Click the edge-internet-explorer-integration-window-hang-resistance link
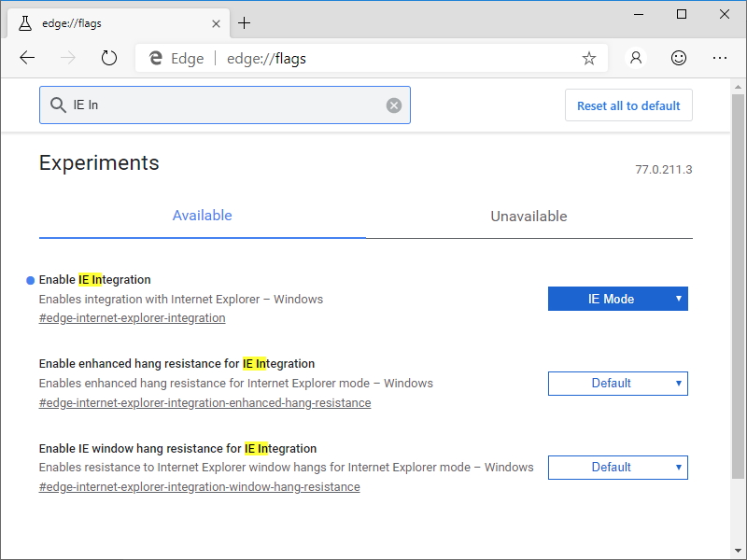747x560 pixels. click(x=198, y=486)
